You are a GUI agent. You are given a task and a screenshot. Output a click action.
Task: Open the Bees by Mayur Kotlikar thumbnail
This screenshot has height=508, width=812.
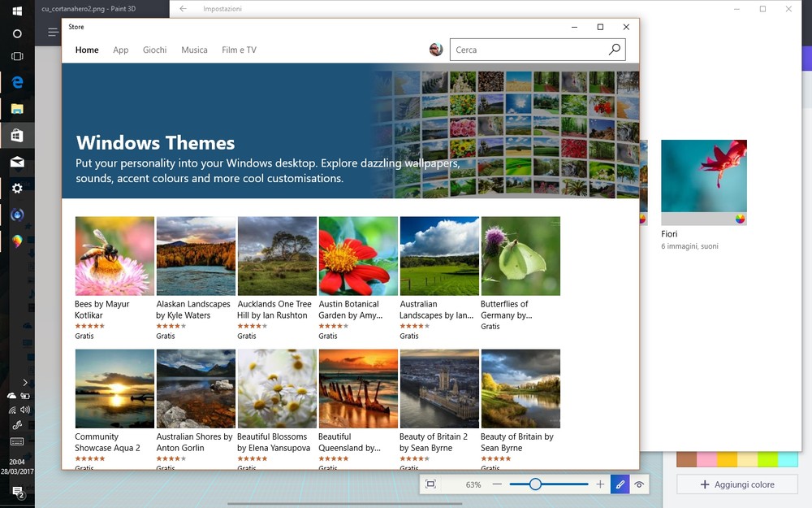[114, 256]
